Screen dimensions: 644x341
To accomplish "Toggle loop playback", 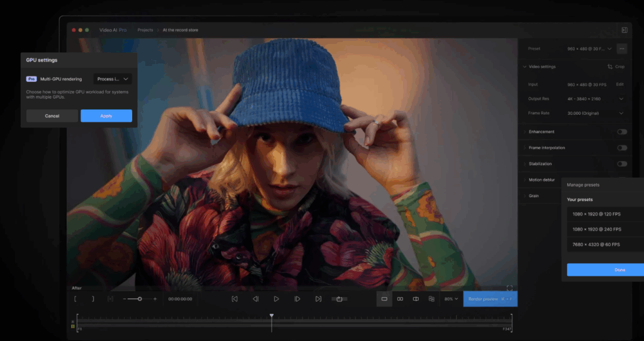I will (x=339, y=299).
